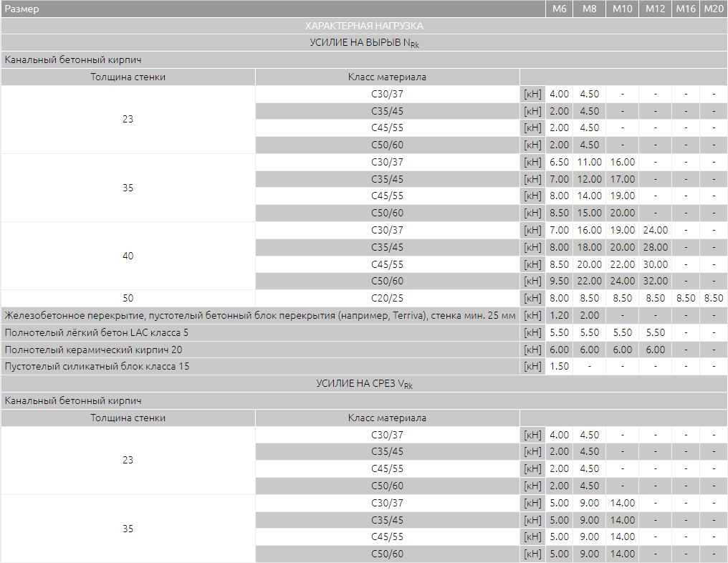Select the M20 column header

tap(714, 9)
